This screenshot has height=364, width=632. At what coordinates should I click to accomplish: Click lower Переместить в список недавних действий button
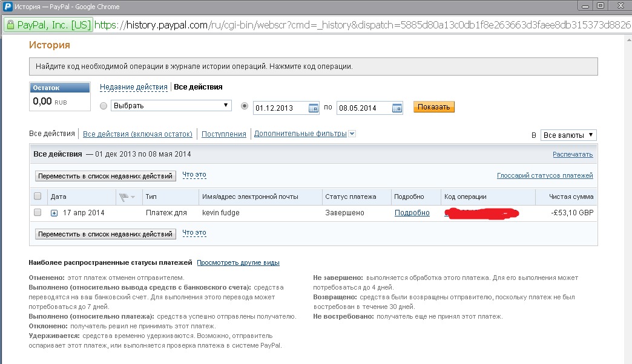click(x=105, y=234)
